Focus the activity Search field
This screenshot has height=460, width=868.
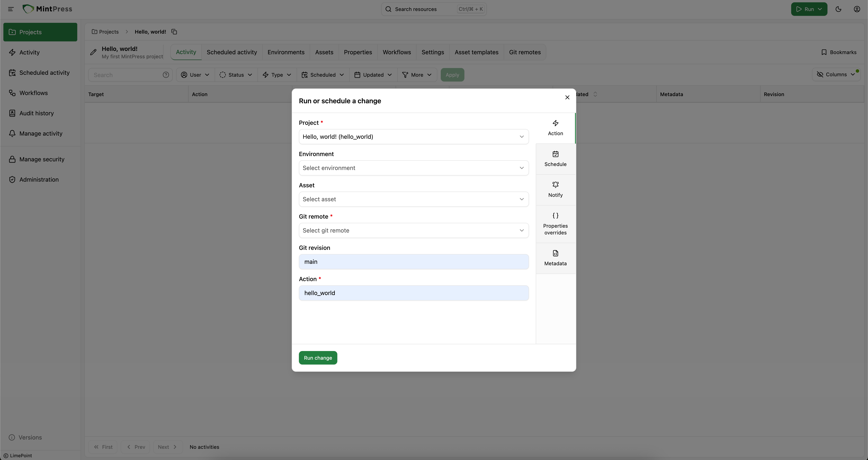pyautogui.click(x=130, y=75)
